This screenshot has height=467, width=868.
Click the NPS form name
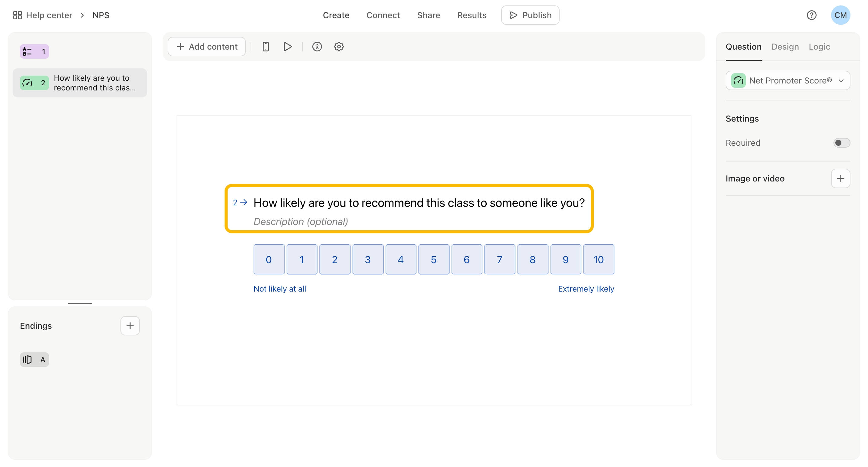(x=101, y=15)
